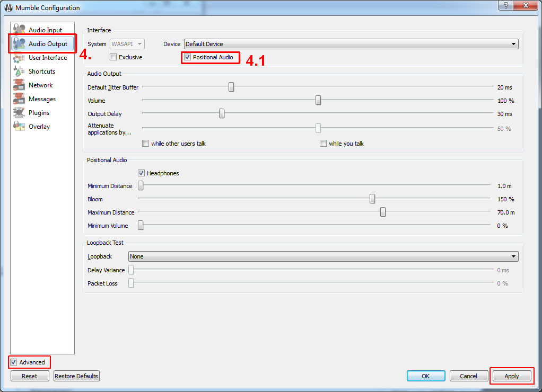Viewport: 542px width, 392px height.
Task: Click the Mumble icon in the title bar
Action: coord(8,7)
